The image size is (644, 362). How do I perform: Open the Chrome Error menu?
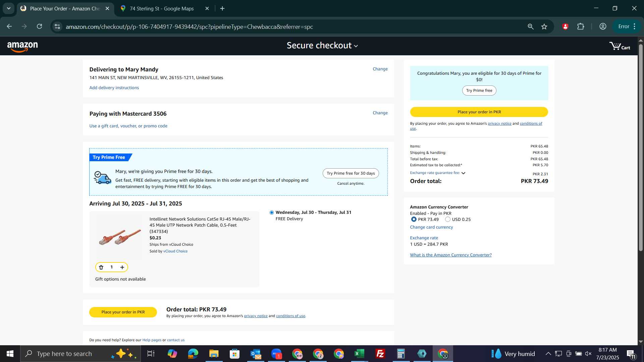pyautogui.click(x=627, y=26)
